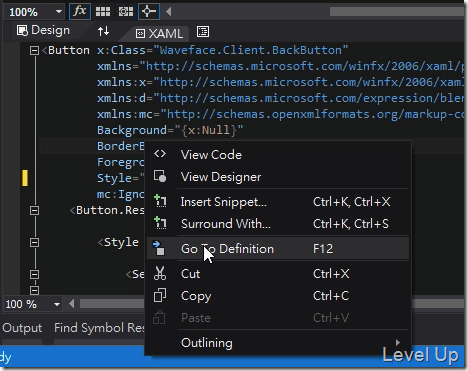This screenshot has width=468, height=371.
Task: Switch to the XAML tab
Action: click(159, 33)
